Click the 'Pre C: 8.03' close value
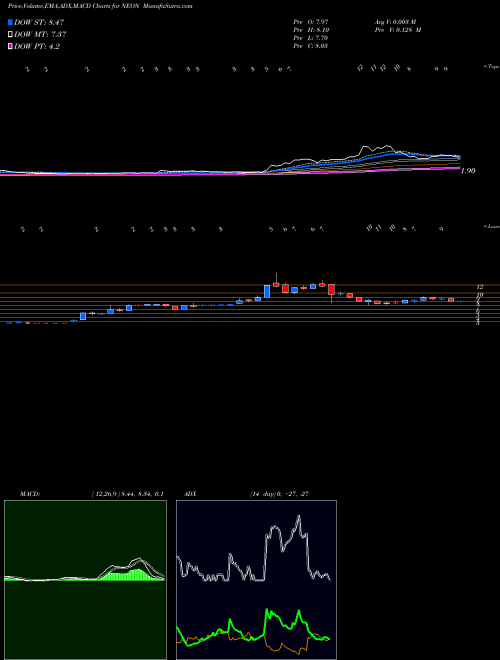Screen dimensions: 500x660 pos(311,46)
